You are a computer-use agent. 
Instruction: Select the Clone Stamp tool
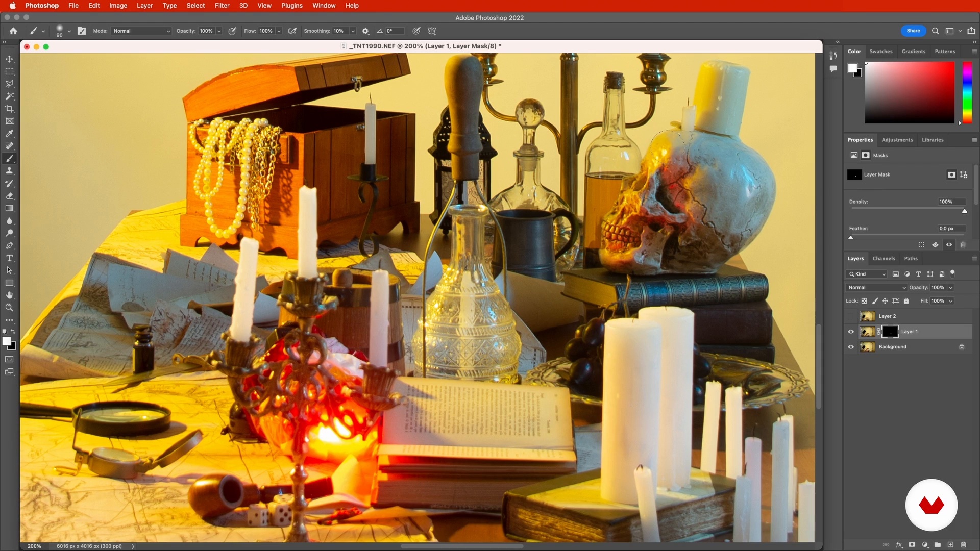(x=9, y=171)
